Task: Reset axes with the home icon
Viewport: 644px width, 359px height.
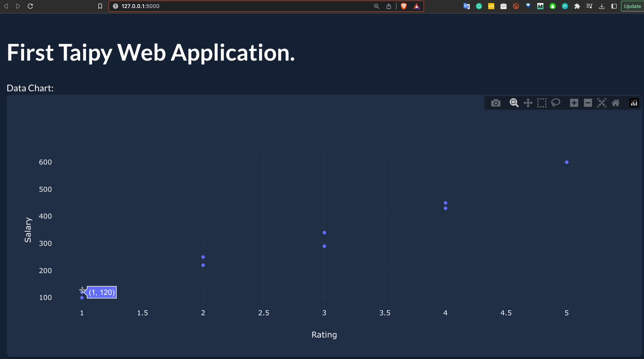Action: (616, 103)
